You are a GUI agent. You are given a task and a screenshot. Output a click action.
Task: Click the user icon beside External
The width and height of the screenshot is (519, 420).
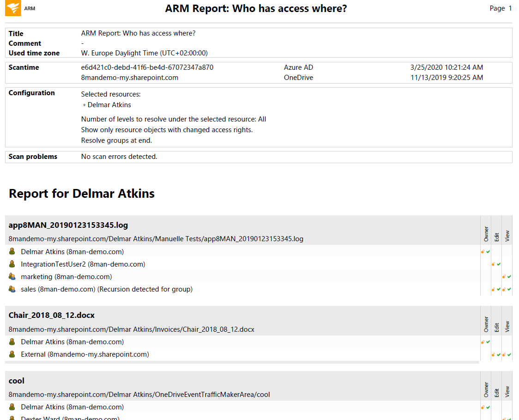pos(12,354)
